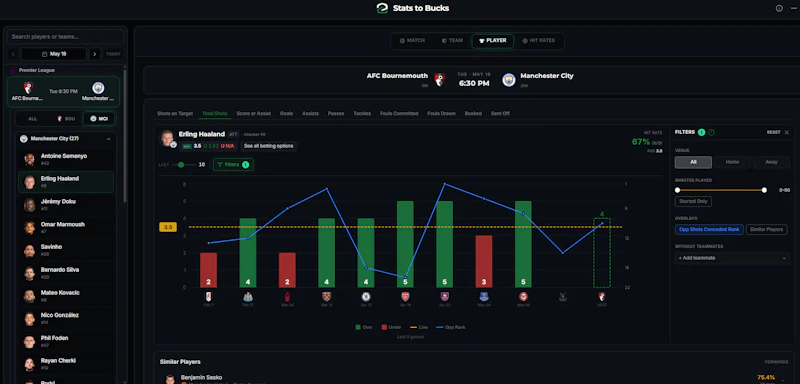
Task: Toggle the Similar Players overlay
Action: coord(766,229)
